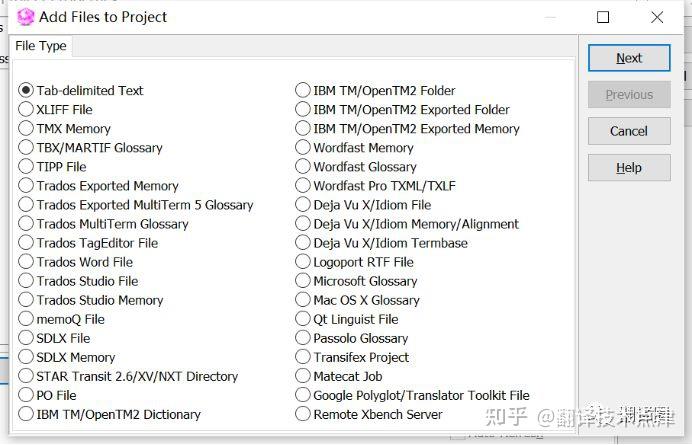Pick Qt Linguist File type
This screenshot has width=692, height=445.
pos(303,319)
